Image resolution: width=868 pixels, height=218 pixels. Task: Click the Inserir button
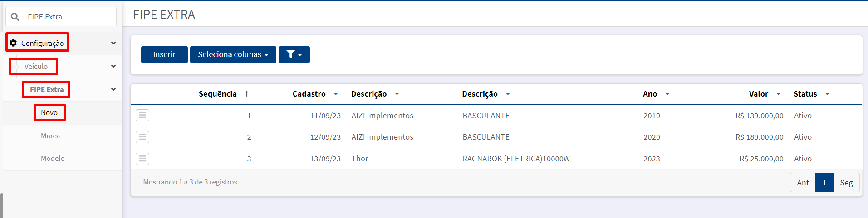point(164,54)
